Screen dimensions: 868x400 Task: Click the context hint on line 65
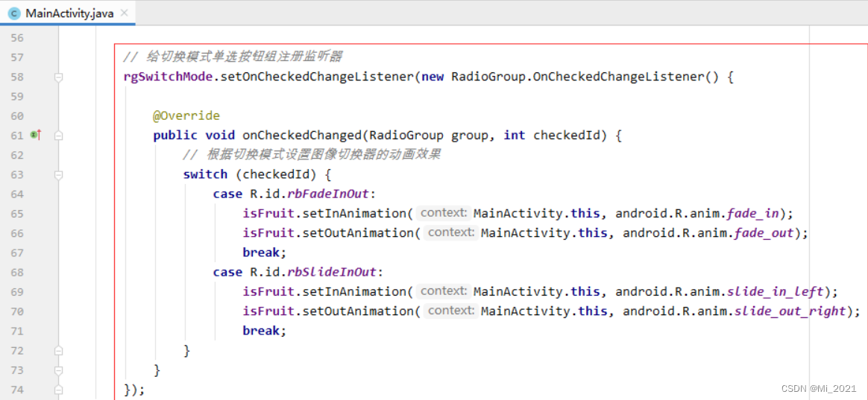[x=444, y=214]
